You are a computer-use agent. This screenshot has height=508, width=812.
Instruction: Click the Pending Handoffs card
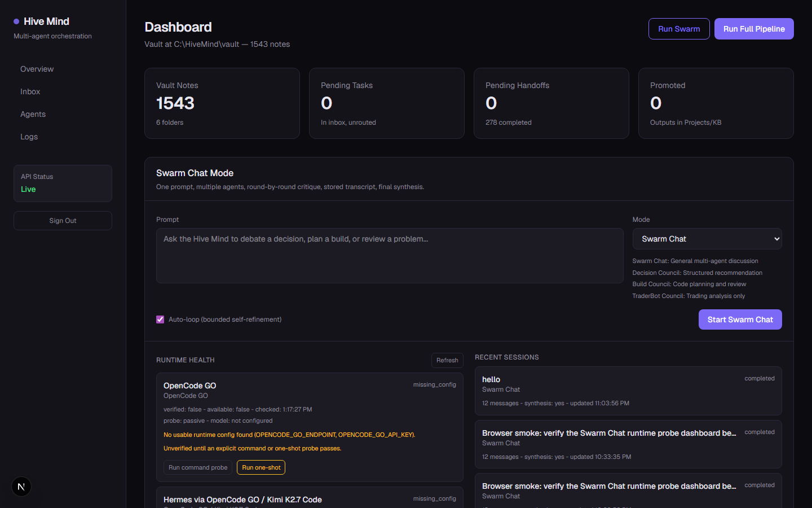coord(551,103)
